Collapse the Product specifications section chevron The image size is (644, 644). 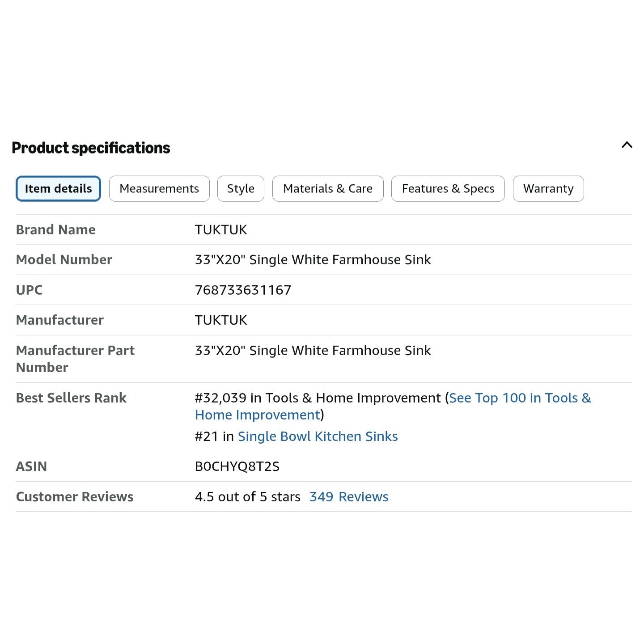pyautogui.click(x=627, y=145)
